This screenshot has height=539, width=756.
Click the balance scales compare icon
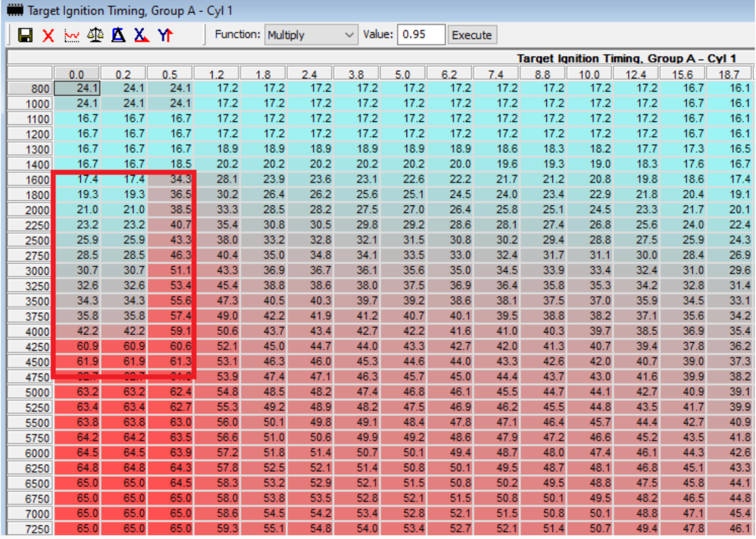pos(95,35)
